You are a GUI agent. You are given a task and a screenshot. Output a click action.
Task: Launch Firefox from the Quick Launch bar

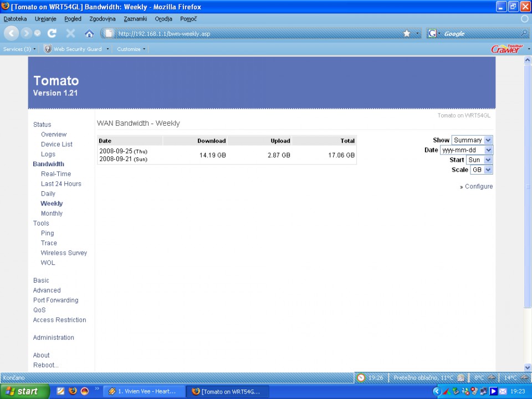(x=73, y=391)
